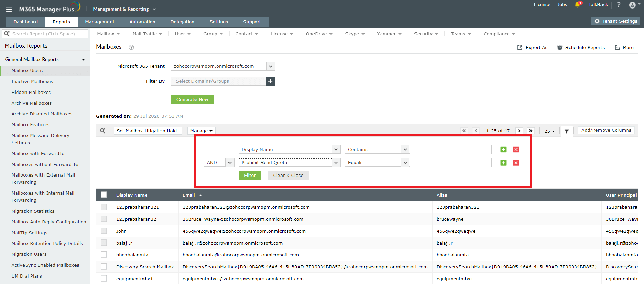
Task: Click the Schedule Reports clock icon
Action: tap(560, 47)
